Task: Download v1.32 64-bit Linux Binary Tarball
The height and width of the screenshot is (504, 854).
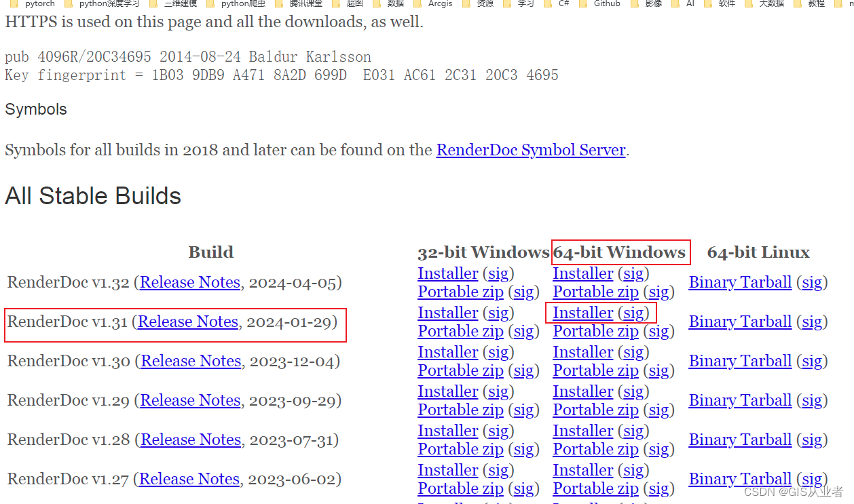Action: coord(740,282)
